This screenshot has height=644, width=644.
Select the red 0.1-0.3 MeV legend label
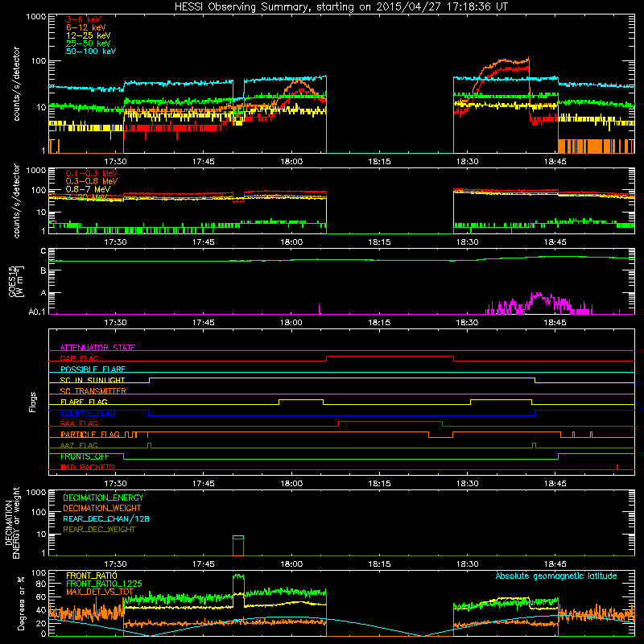92,173
